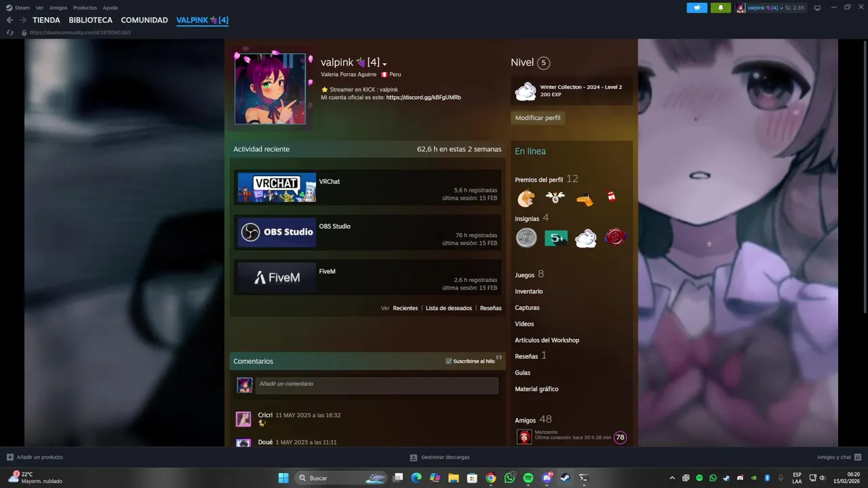Open the Ver menu
The height and width of the screenshot is (488, 868).
tap(39, 7)
